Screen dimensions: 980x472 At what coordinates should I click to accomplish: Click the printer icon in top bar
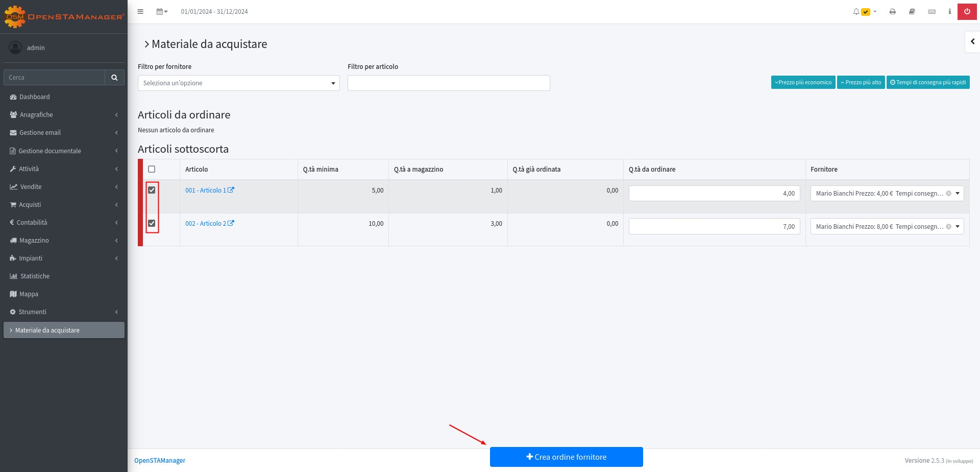(892, 11)
